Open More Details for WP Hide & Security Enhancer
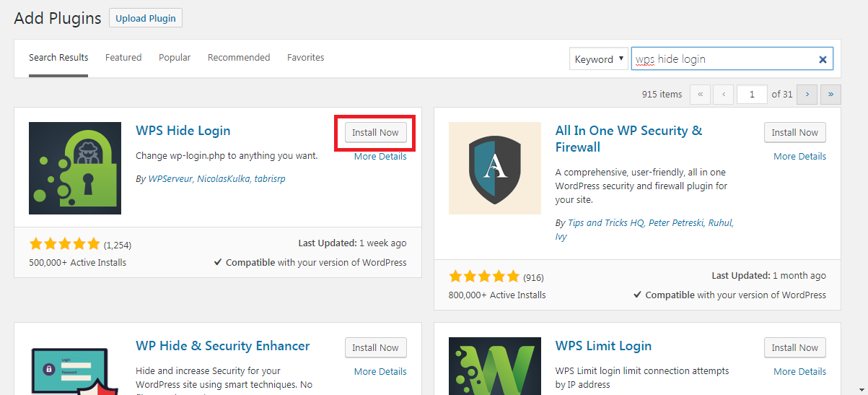 (380, 372)
